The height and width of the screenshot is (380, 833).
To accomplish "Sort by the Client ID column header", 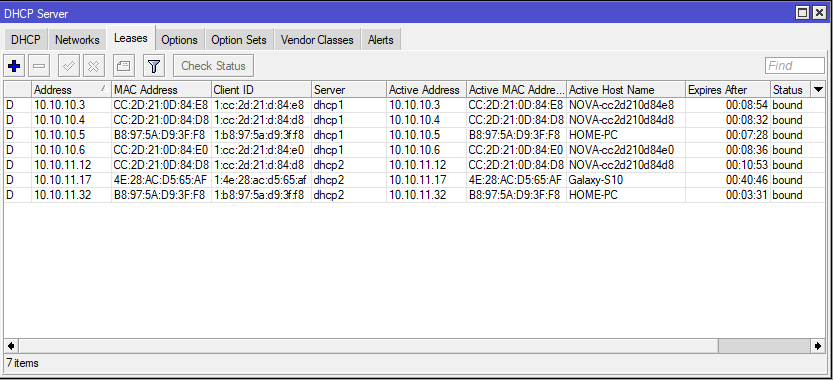I will pos(261,89).
